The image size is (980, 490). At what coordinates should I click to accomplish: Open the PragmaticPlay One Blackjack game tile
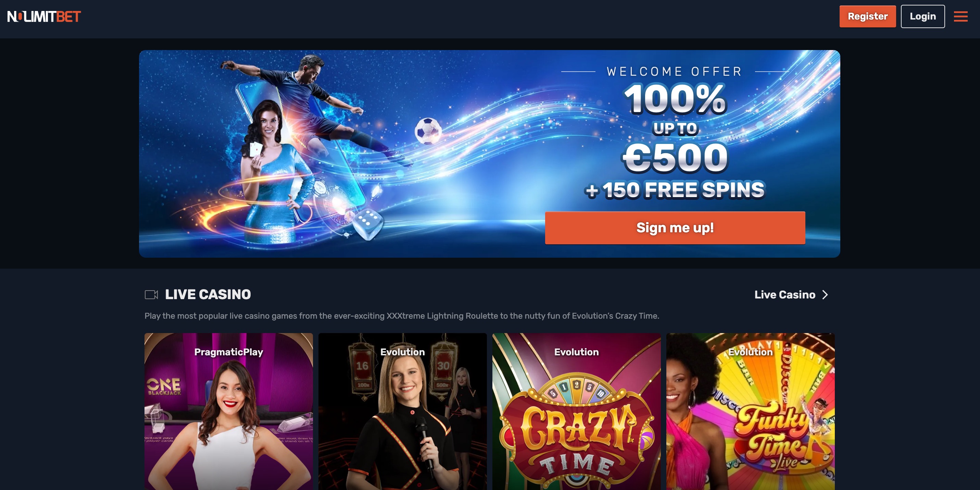tap(229, 412)
